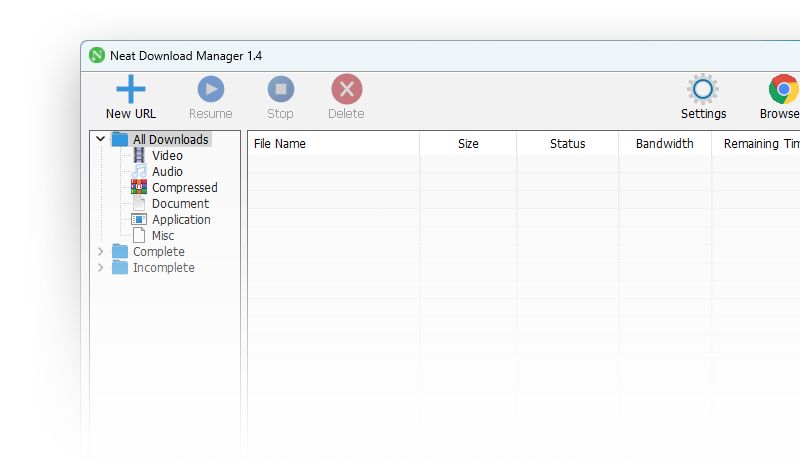Image resolution: width=800 pixels, height=465 pixels.
Task: Select the Misc category
Action: 163,236
